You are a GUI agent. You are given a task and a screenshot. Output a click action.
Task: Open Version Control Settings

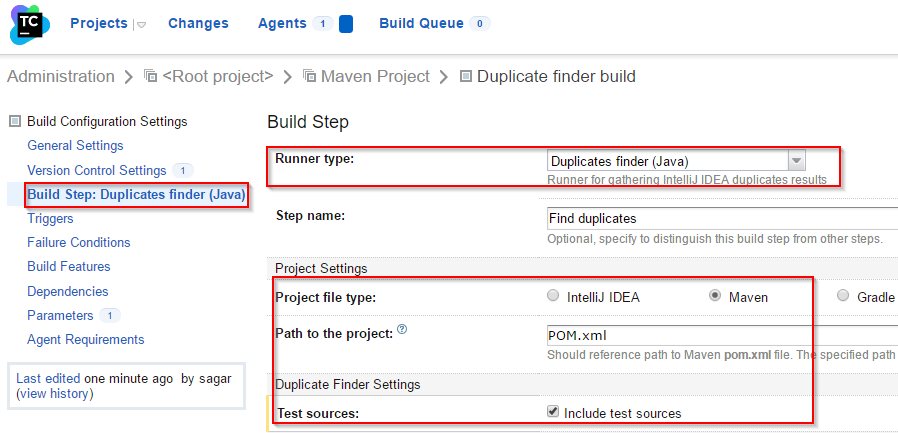tap(97, 170)
